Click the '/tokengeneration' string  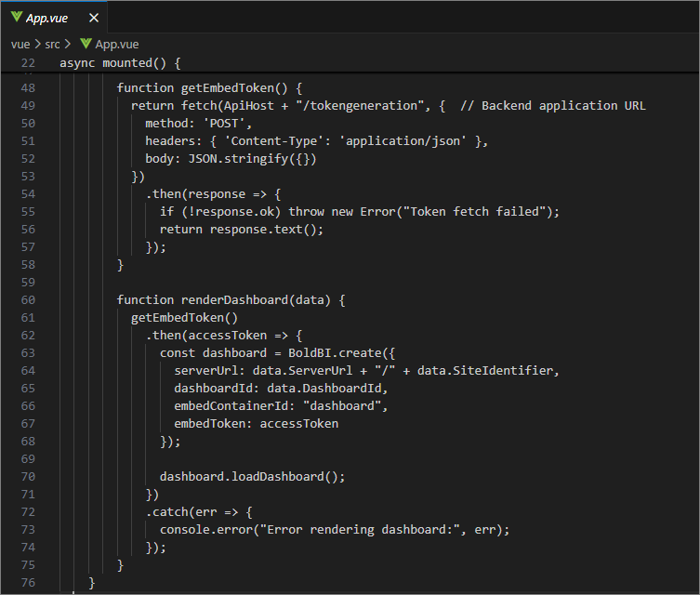360,106
